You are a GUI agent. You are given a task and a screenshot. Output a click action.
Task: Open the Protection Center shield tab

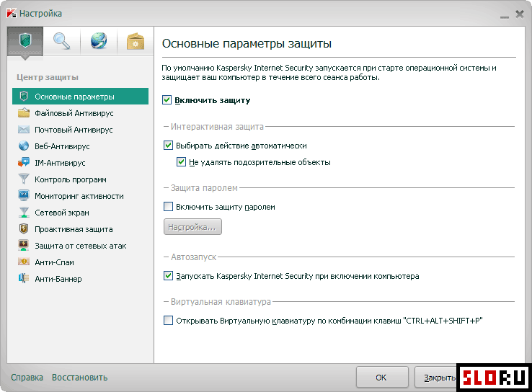[x=25, y=41]
